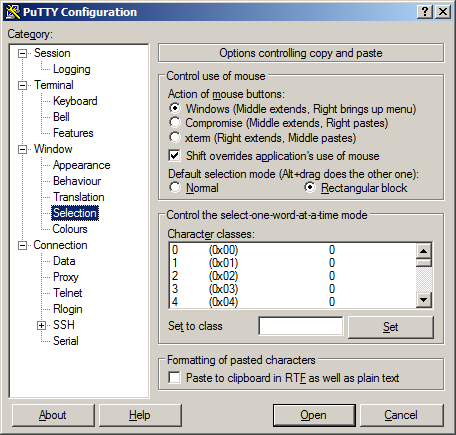Click the Set to class input field

click(x=301, y=326)
